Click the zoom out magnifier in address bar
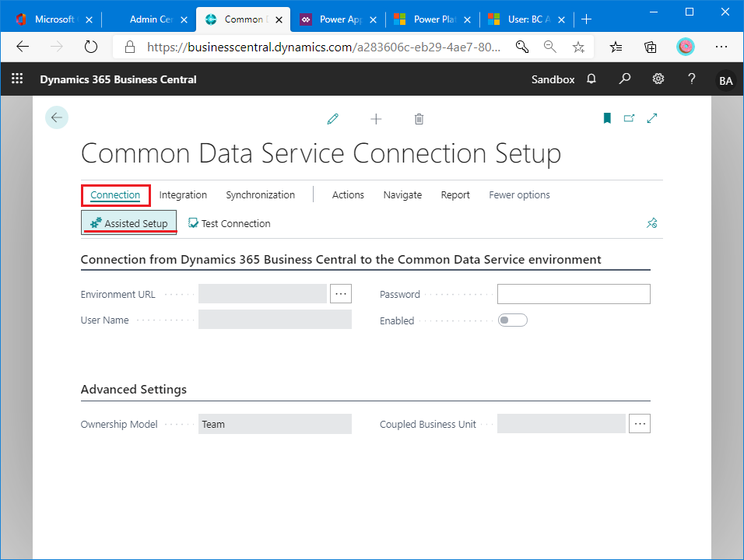Viewport: 744px width, 560px height. (550, 47)
